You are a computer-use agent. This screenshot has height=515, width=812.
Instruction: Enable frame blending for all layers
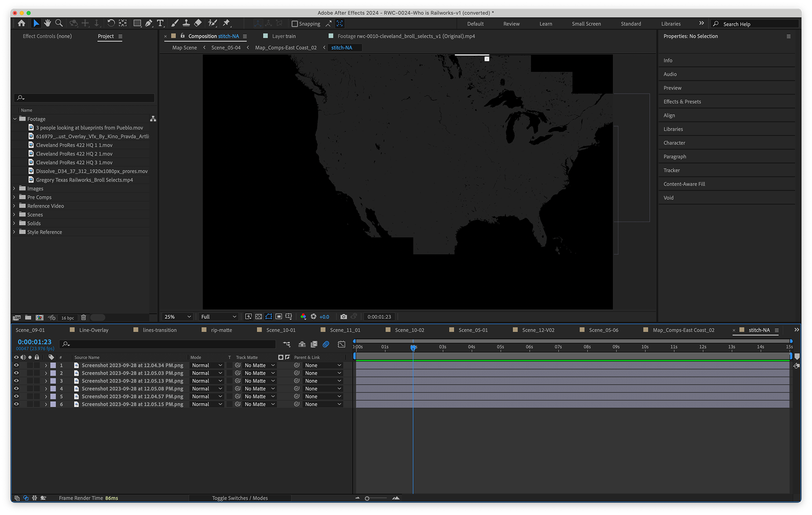[314, 345]
